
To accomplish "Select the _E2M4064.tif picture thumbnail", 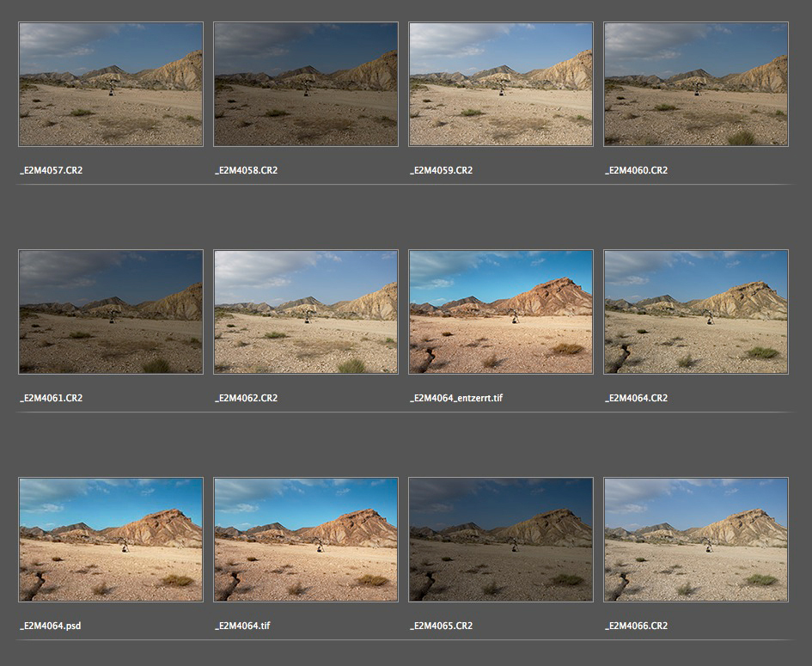I will click(x=306, y=540).
